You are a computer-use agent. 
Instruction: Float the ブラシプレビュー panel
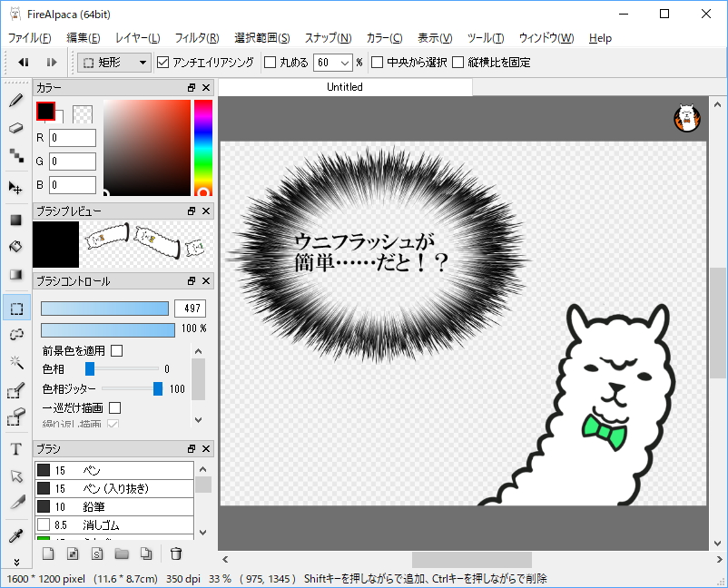click(x=192, y=211)
